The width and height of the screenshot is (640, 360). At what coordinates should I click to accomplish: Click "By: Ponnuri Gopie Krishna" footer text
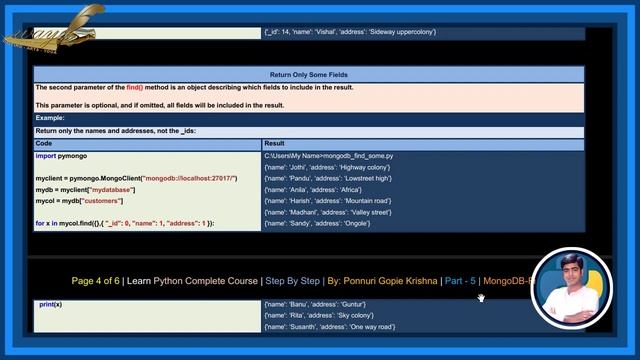pos(382,281)
